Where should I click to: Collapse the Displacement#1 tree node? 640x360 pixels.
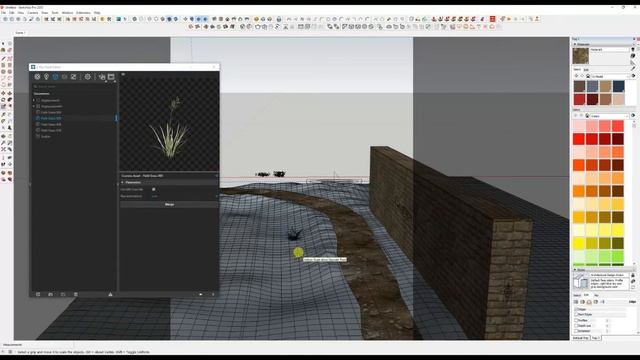click(x=34, y=106)
